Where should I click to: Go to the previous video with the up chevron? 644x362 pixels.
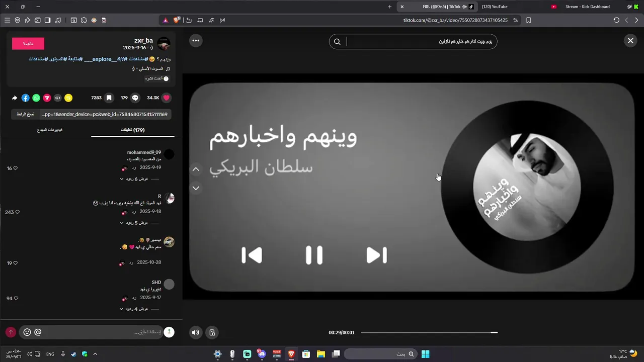click(x=196, y=169)
